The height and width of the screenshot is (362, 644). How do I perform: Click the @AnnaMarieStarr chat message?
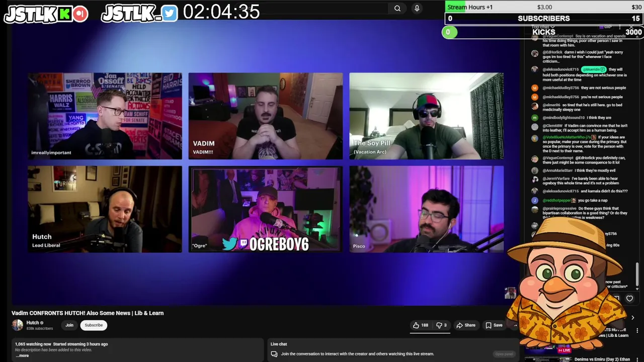pos(579,170)
